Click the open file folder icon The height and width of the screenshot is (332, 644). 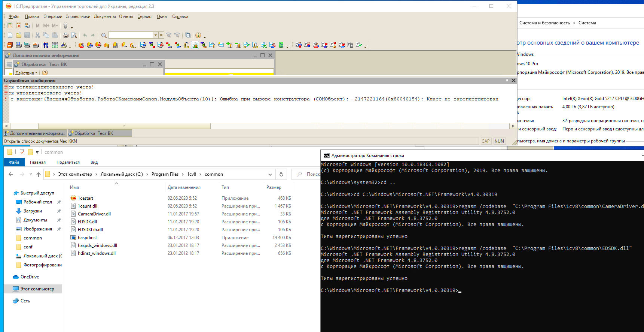pyautogui.click(x=19, y=35)
